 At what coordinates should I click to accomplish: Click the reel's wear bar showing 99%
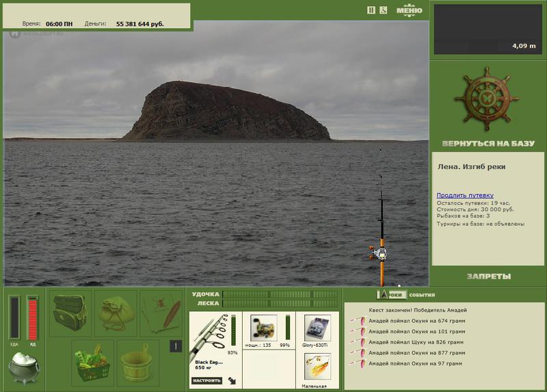coord(287,327)
